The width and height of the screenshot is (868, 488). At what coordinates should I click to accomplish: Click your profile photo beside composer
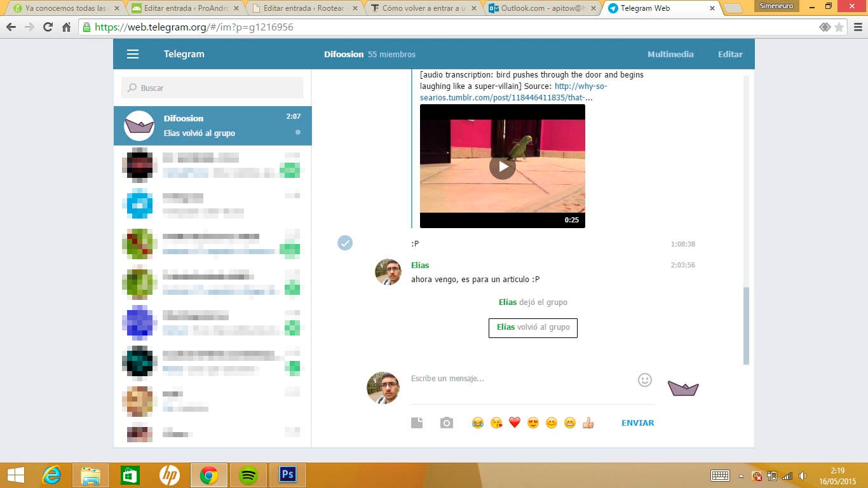point(383,388)
